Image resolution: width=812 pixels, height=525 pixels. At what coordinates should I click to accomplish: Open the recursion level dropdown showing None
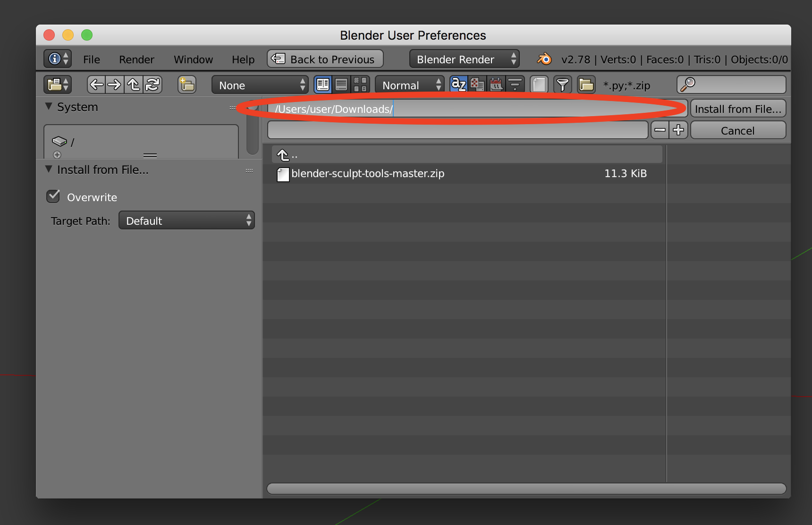coord(260,85)
